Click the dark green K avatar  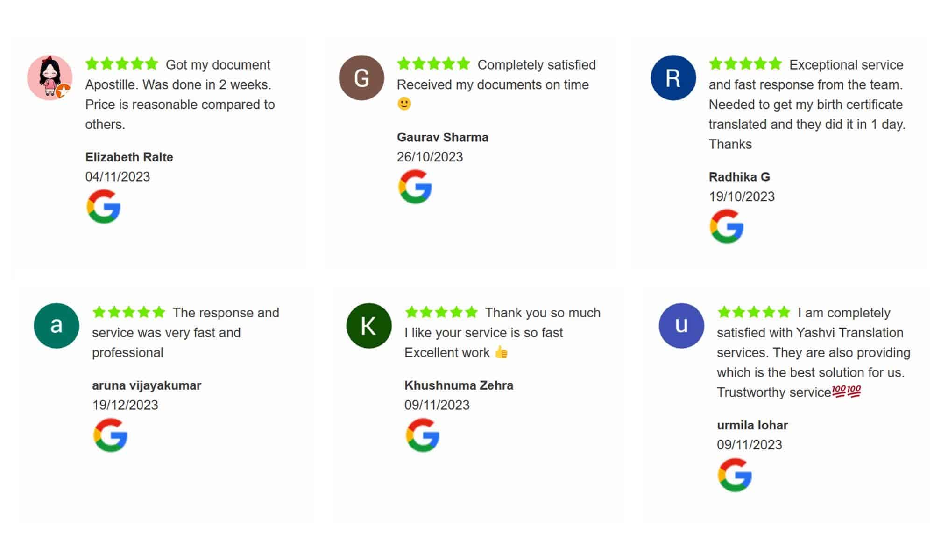point(368,326)
